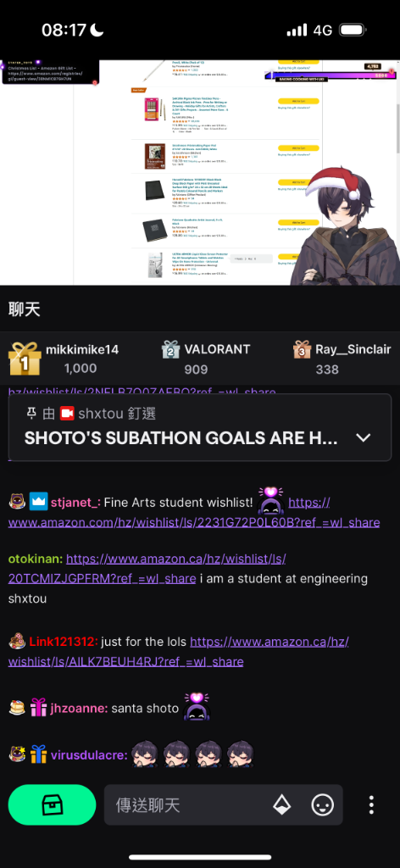Expand the pinned subathon goals message

[x=363, y=438]
